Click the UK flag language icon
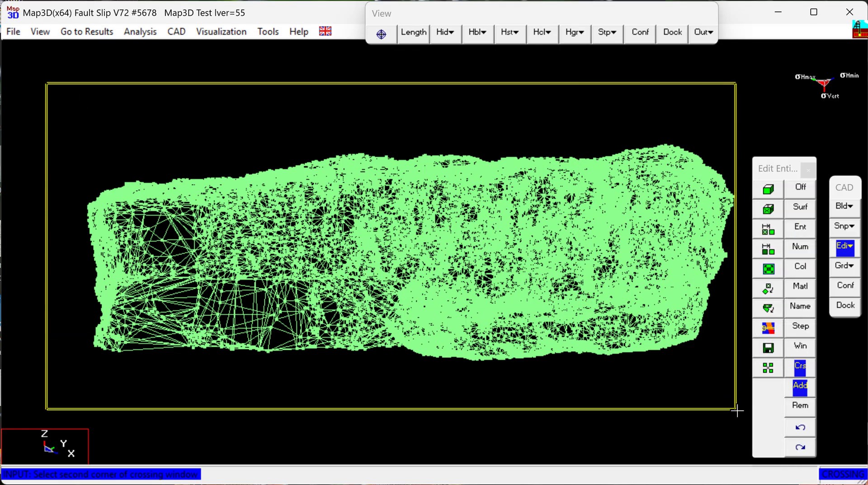Image resolution: width=868 pixels, height=485 pixels. coord(325,31)
